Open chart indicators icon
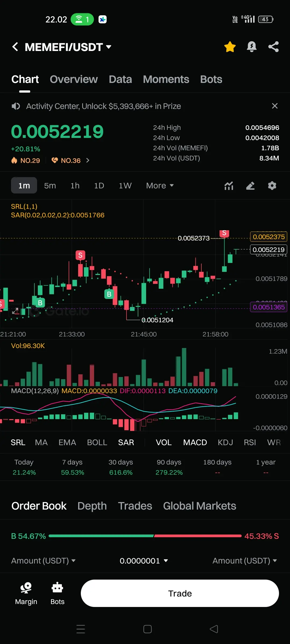The width and height of the screenshot is (290, 644). [229, 185]
